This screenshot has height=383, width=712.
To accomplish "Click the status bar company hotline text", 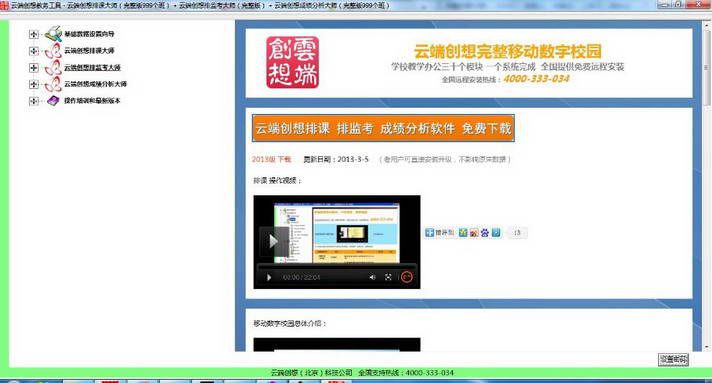I will click(362, 373).
